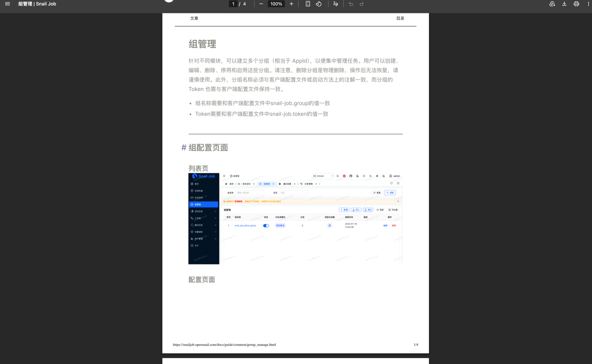Click the redo arrow in the toolbar
This screenshot has height=364, width=592.
click(361, 4)
